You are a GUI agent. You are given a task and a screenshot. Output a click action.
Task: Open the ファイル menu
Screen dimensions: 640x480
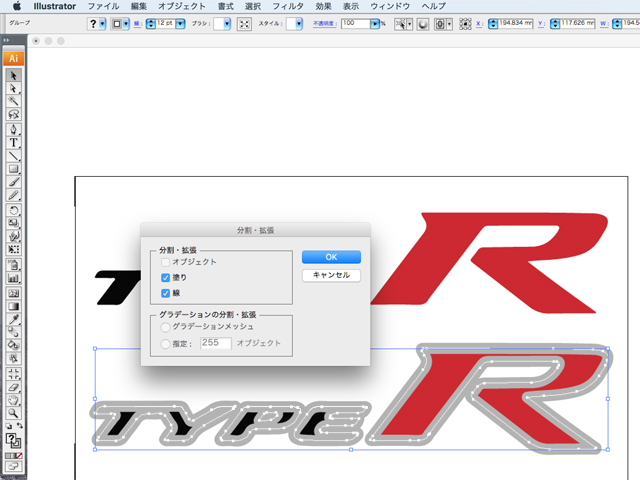pos(103,6)
